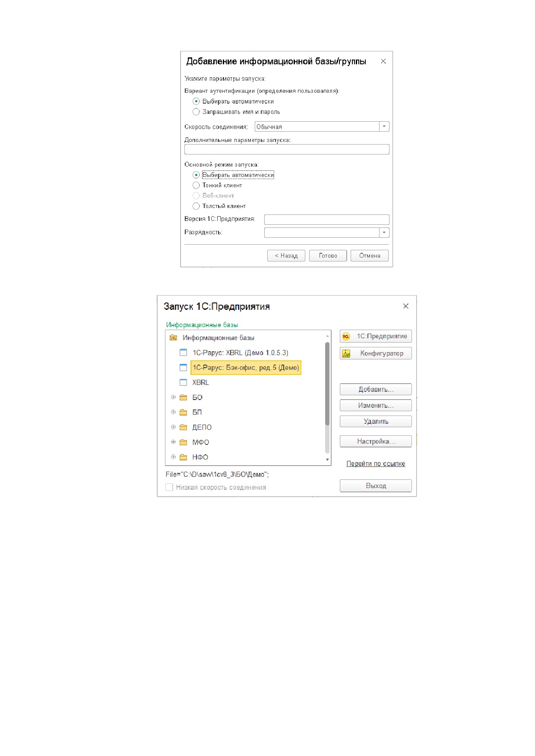
Task: Click the 'Отмена' button
Action: point(370,255)
